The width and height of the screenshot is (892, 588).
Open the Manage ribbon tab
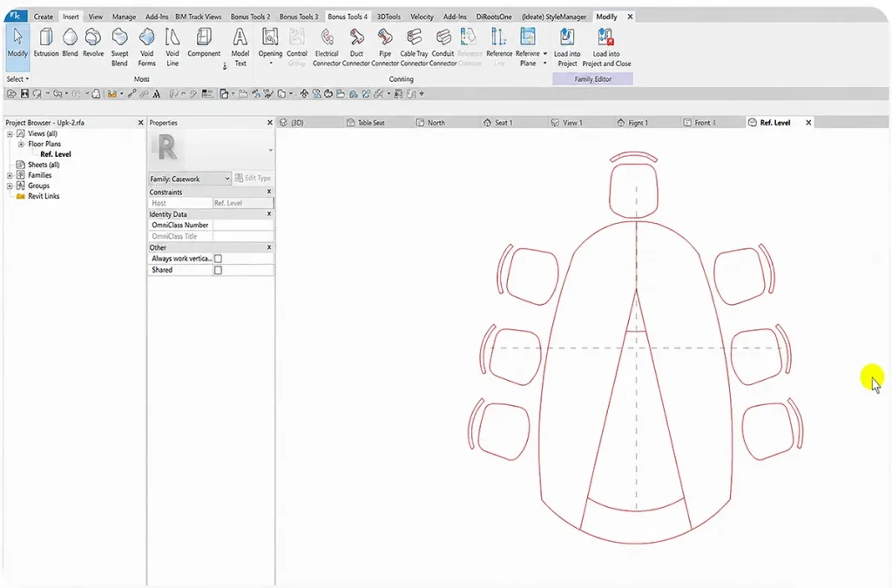124,17
